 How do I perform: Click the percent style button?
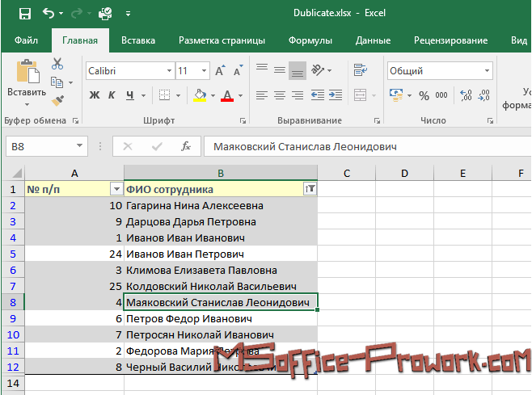coord(423,95)
